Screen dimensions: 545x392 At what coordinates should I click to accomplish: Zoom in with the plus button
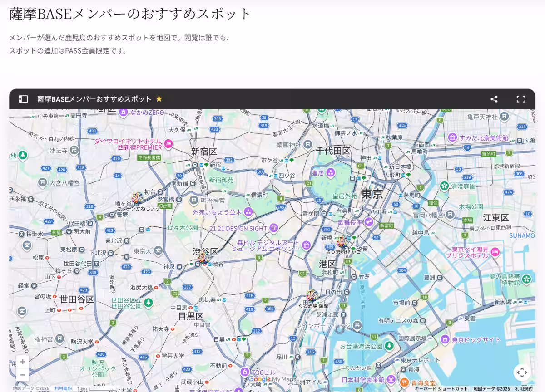tap(23, 362)
